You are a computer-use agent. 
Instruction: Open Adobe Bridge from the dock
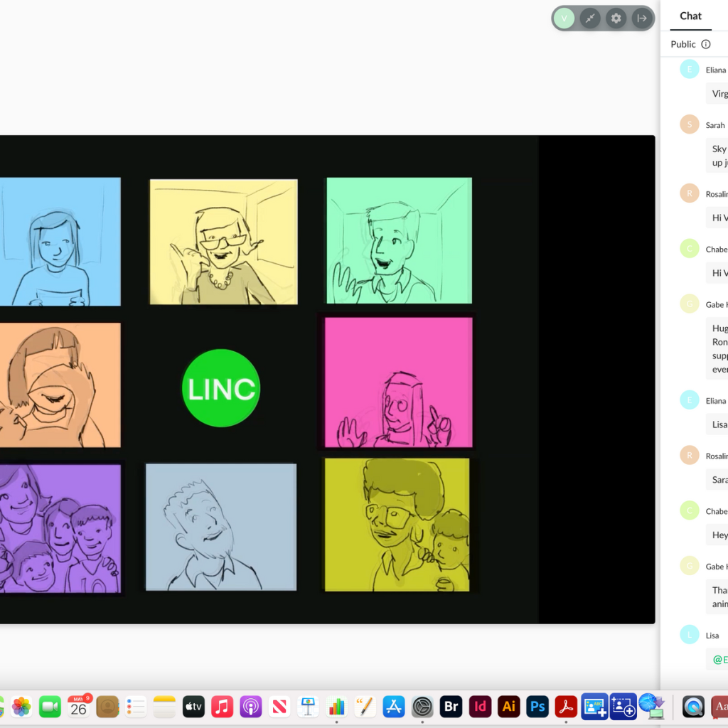(451, 707)
